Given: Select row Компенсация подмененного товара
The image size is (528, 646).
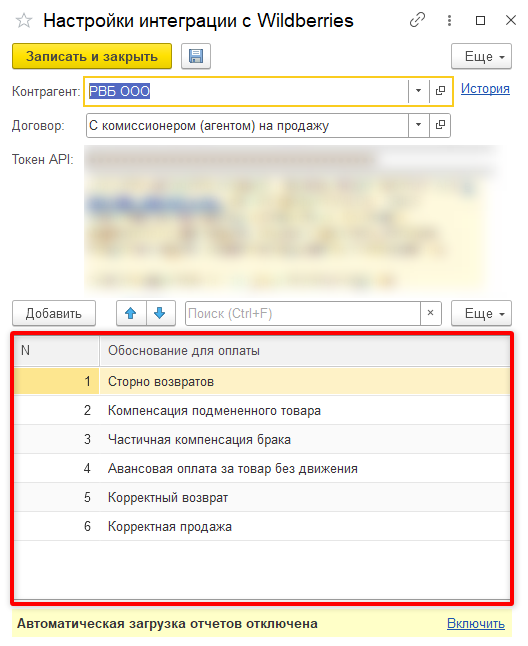Looking at the screenshot, I should [x=262, y=411].
